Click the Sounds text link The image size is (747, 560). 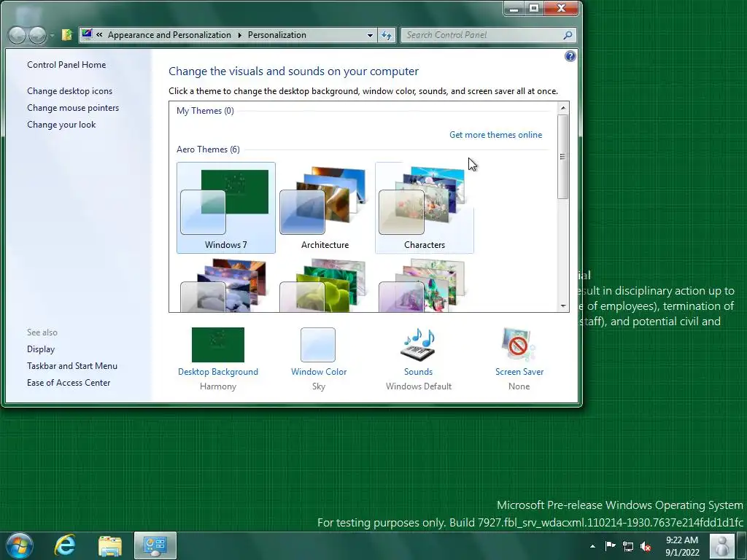pyautogui.click(x=418, y=372)
